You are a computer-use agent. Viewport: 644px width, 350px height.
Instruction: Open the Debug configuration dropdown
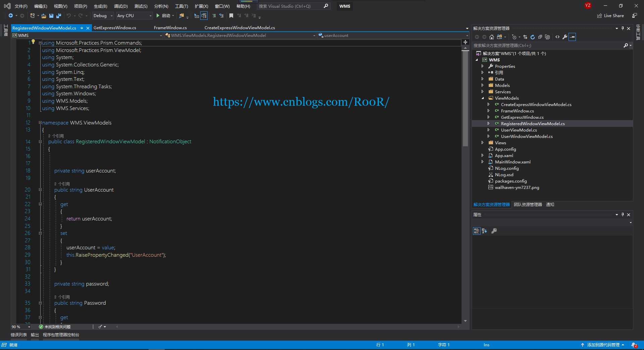(x=103, y=16)
